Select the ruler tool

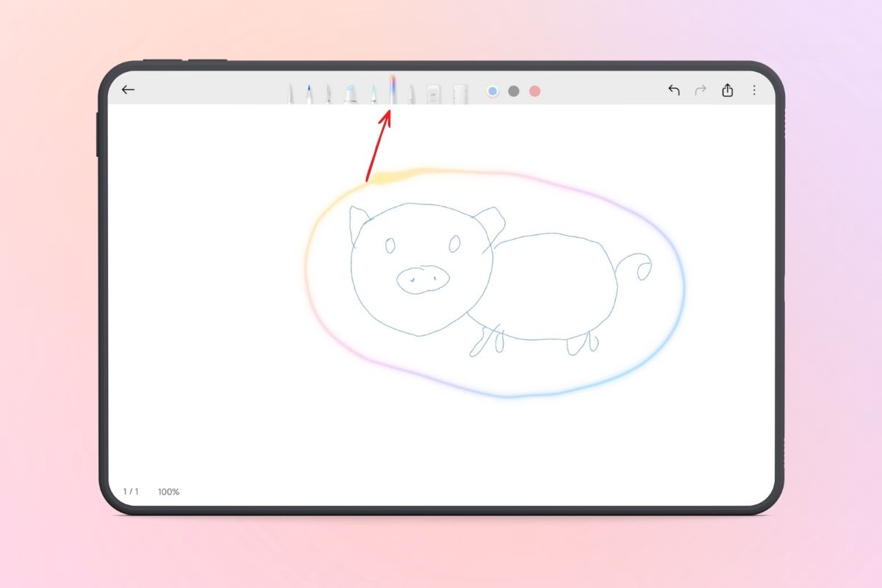click(x=459, y=92)
